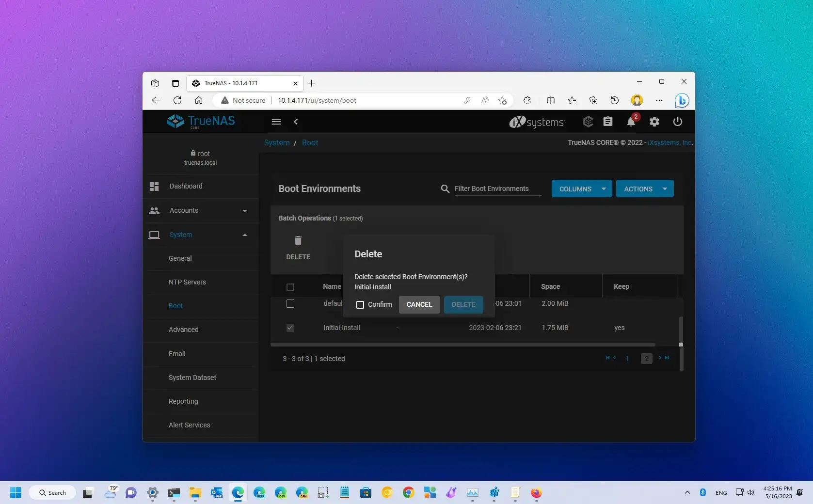Select Advanced under System menu

[x=183, y=330]
